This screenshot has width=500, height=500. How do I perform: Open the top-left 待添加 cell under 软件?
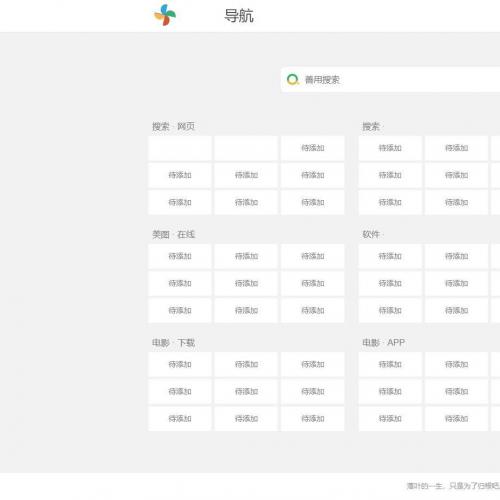[390, 256]
